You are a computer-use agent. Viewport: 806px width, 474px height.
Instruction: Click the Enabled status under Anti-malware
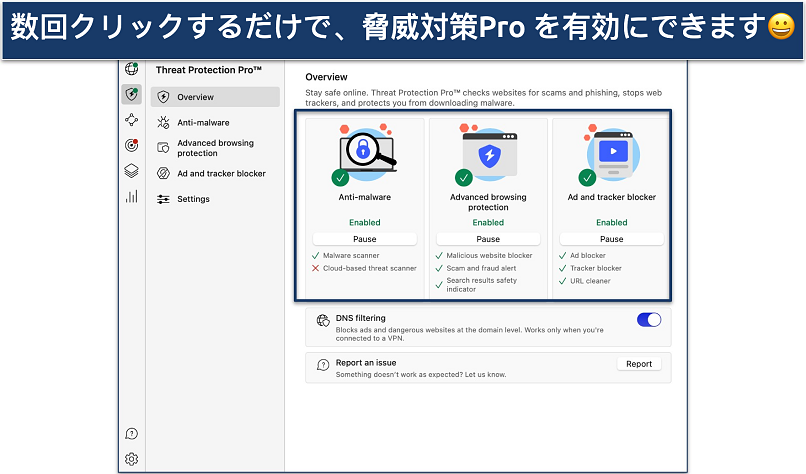coord(364,223)
